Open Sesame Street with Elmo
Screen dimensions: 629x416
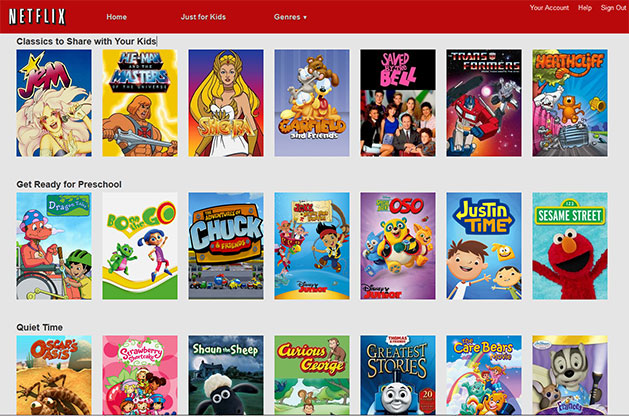(570, 246)
